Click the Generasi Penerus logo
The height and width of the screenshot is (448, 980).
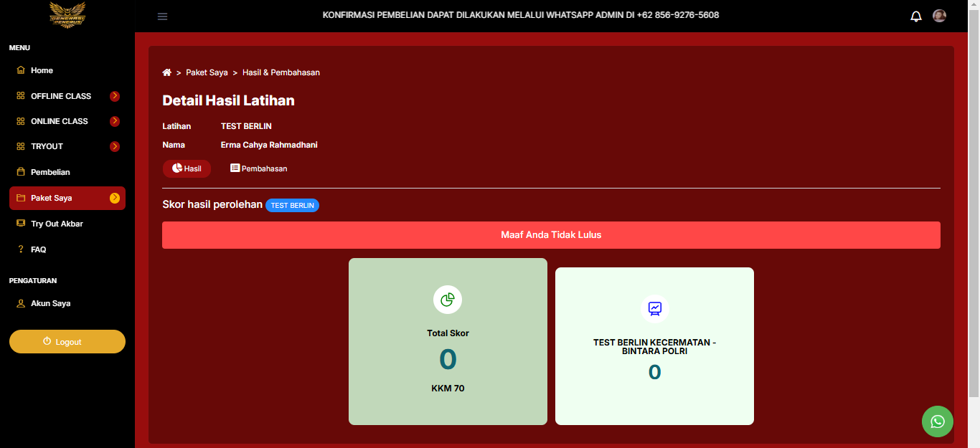(x=67, y=16)
